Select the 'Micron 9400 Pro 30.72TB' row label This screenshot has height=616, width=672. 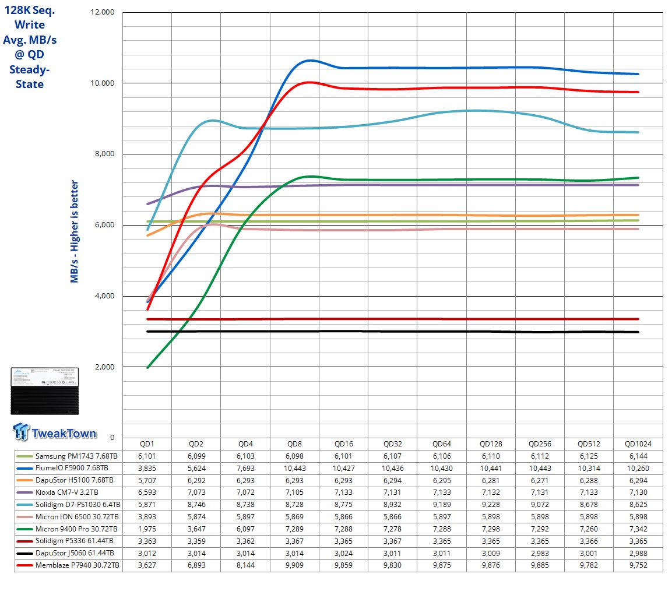click(76, 529)
